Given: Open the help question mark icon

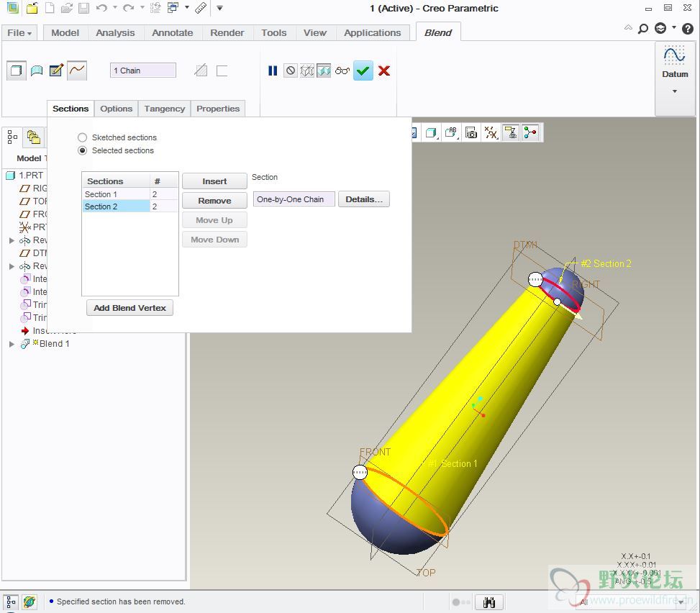Looking at the screenshot, I should [x=688, y=29].
